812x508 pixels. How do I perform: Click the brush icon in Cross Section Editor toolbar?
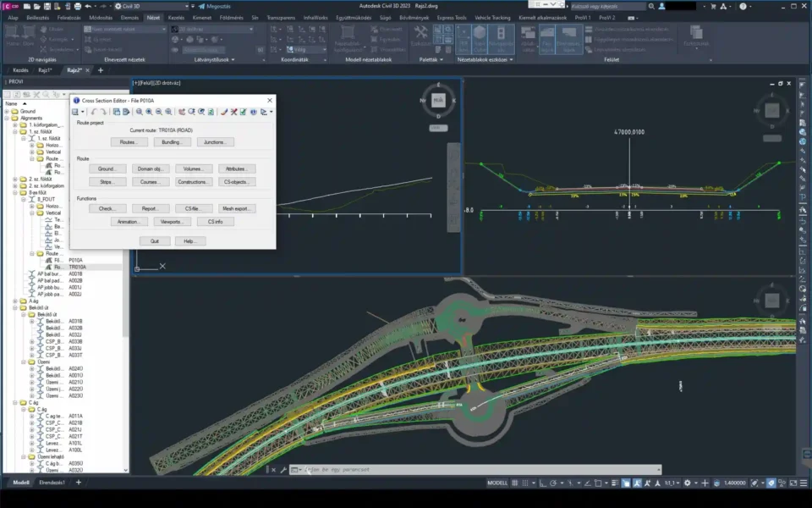(223, 112)
